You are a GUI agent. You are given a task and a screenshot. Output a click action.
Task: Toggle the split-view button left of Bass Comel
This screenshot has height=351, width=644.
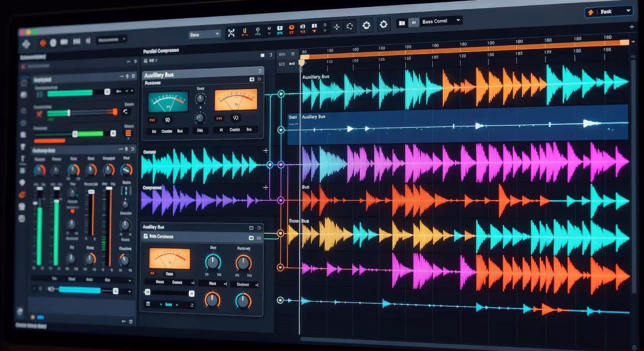402,22
